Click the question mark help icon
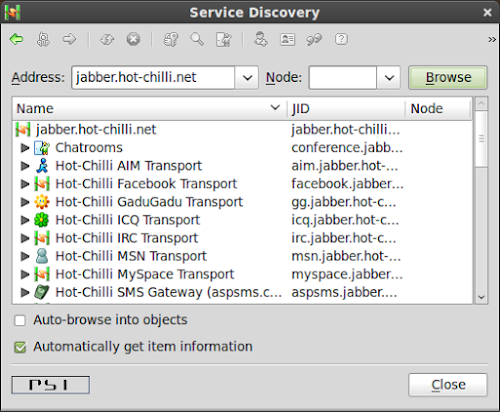Image resolution: width=500 pixels, height=412 pixels. [341, 39]
